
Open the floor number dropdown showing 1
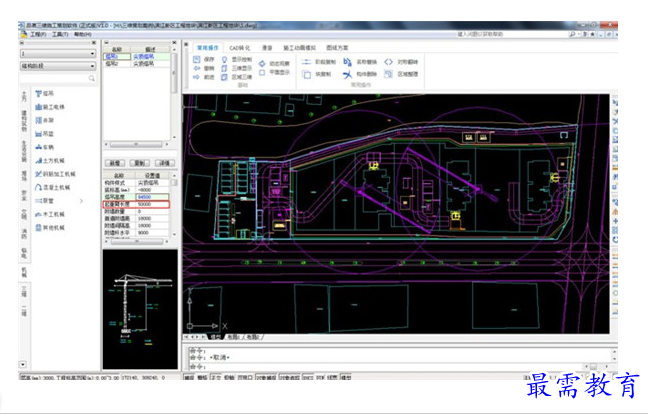pos(58,54)
